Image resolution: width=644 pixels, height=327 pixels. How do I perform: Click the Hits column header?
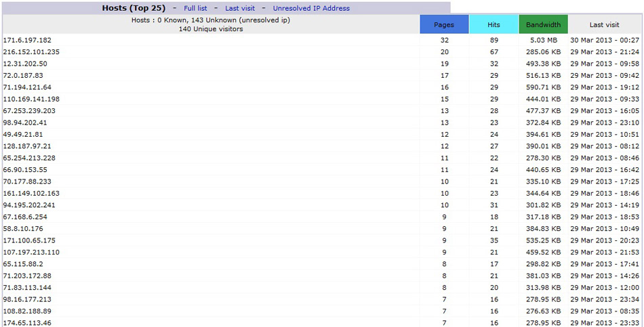point(494,24)
